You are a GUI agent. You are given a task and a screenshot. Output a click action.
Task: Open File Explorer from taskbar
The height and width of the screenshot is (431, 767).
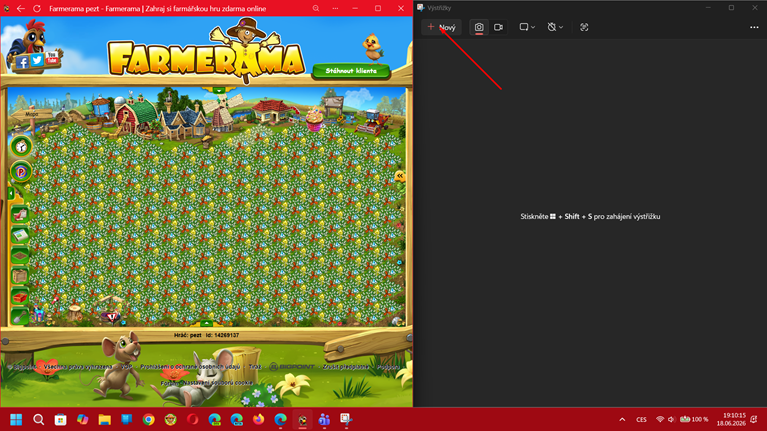tap(105, 420)
